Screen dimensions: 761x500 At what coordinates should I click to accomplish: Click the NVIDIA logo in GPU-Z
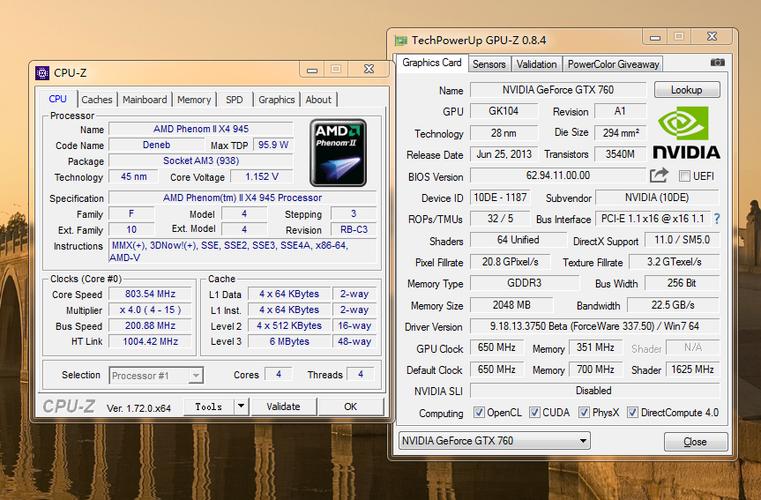click(x=686, y=132)
